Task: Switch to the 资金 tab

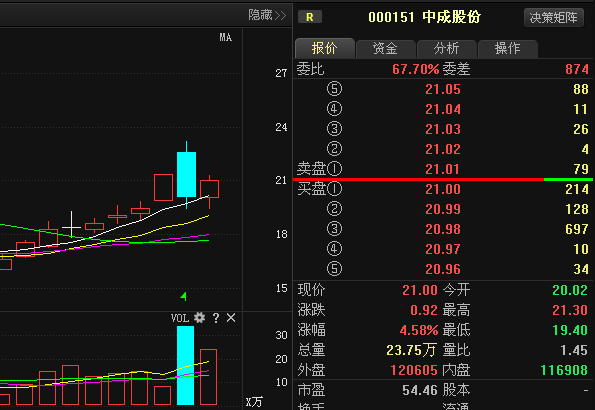Action: [385, 49]
